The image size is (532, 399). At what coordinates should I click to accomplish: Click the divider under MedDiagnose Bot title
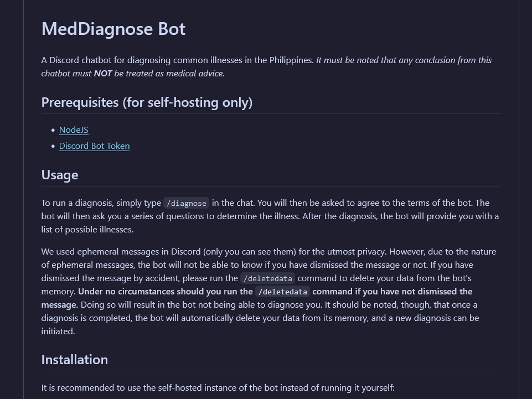[270, 43]
